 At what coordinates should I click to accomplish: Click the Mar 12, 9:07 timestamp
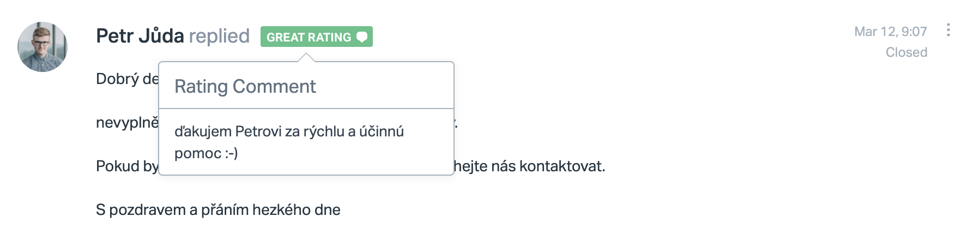point(890,32)
